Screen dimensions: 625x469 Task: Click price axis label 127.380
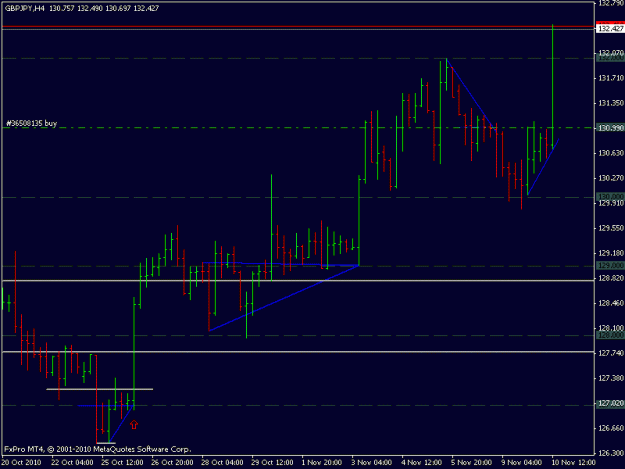[610, 378]
